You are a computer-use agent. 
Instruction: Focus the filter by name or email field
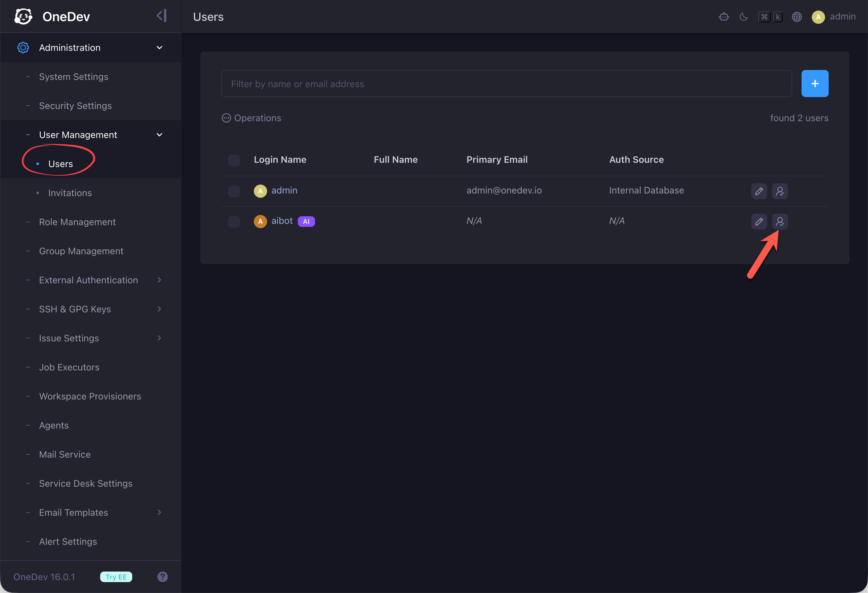click(506, 84)
